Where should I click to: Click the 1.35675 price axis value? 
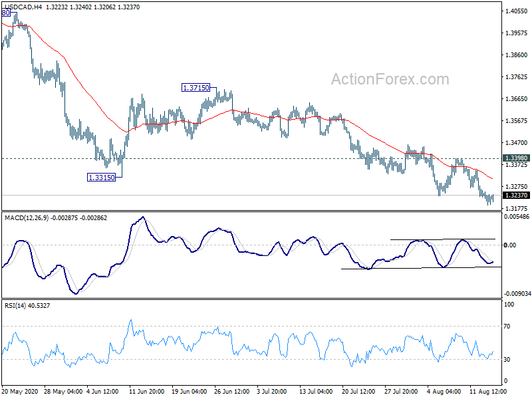click(517, 121)
